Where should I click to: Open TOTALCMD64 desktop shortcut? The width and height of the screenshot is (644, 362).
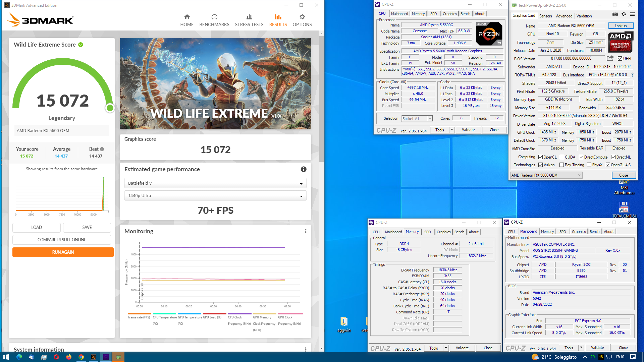(624, 210)
